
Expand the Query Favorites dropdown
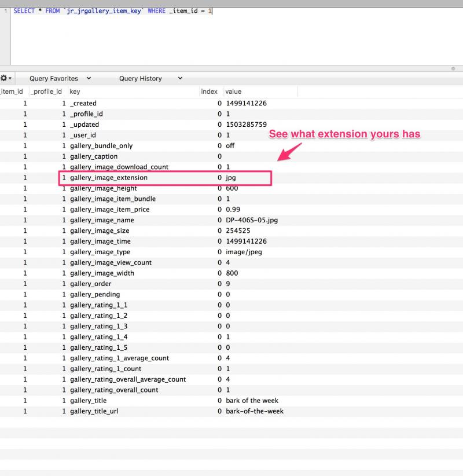(x=60, y=78)
